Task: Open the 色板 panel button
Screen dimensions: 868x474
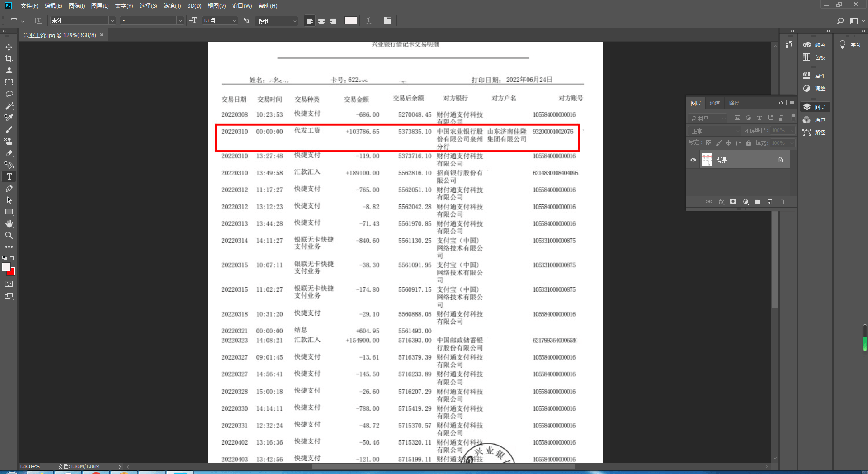Action: click(x=815, y=57)
